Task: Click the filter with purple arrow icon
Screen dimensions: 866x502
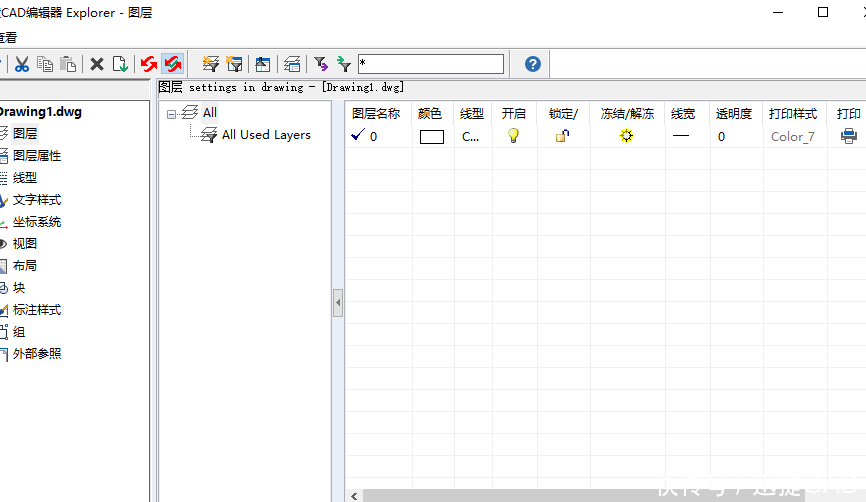Action: tap(321, 64)
